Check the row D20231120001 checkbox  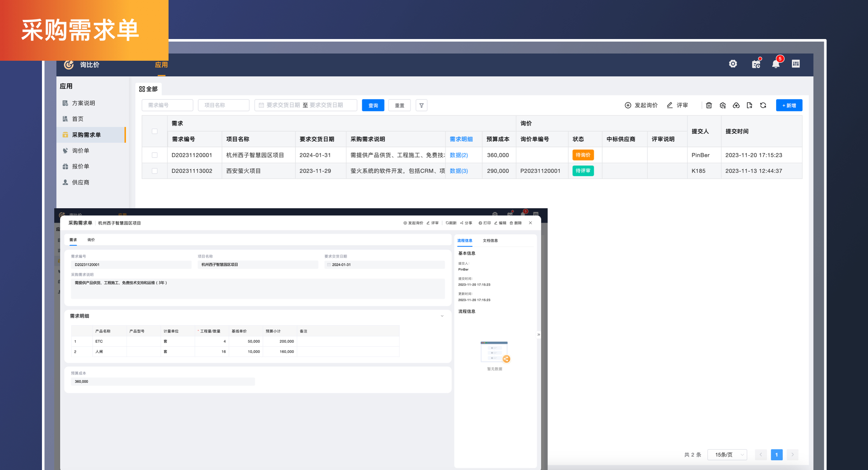(154, 155)
